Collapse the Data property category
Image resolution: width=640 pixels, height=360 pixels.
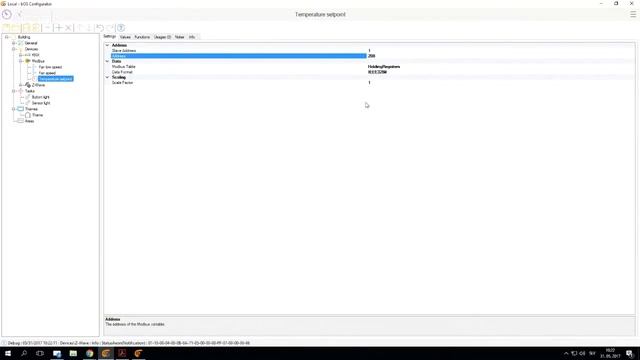[107, 61]
